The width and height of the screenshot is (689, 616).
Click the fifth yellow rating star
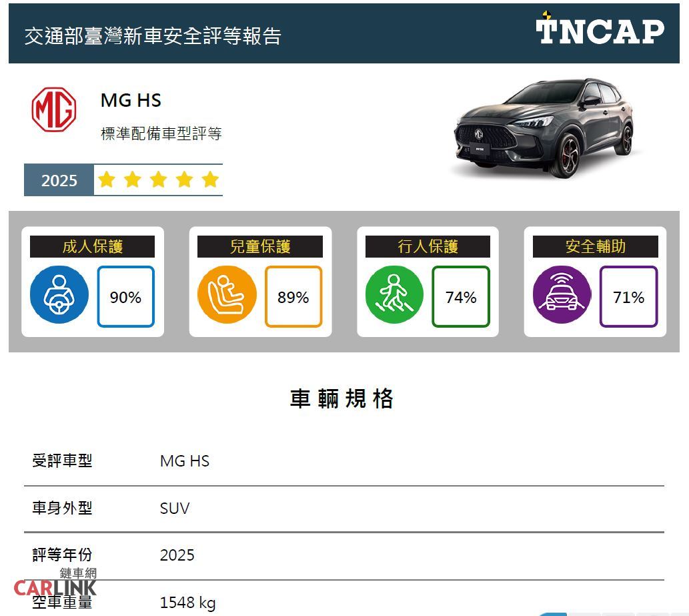[x=210, y=180]
